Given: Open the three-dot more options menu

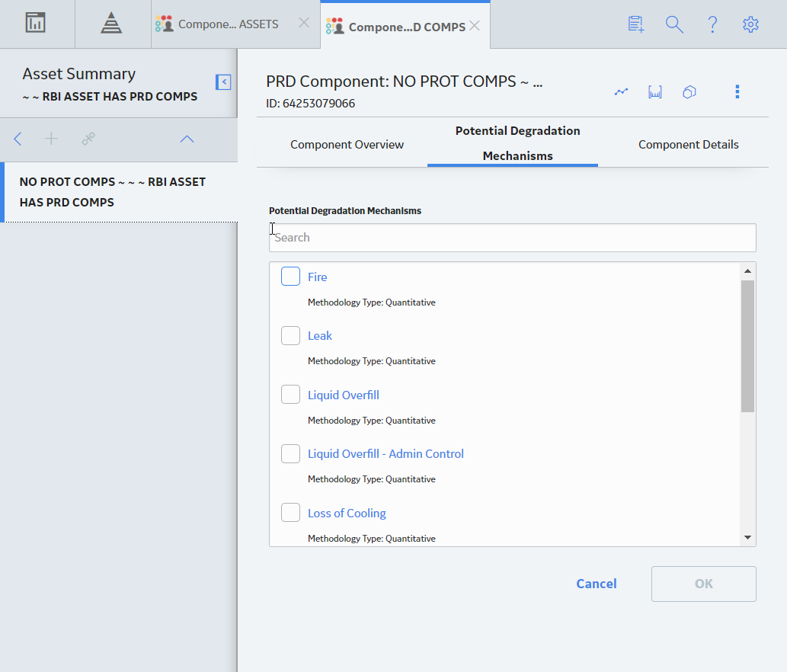Looking at the screenshot, I should pyautogui.click(x=737, y=92).
